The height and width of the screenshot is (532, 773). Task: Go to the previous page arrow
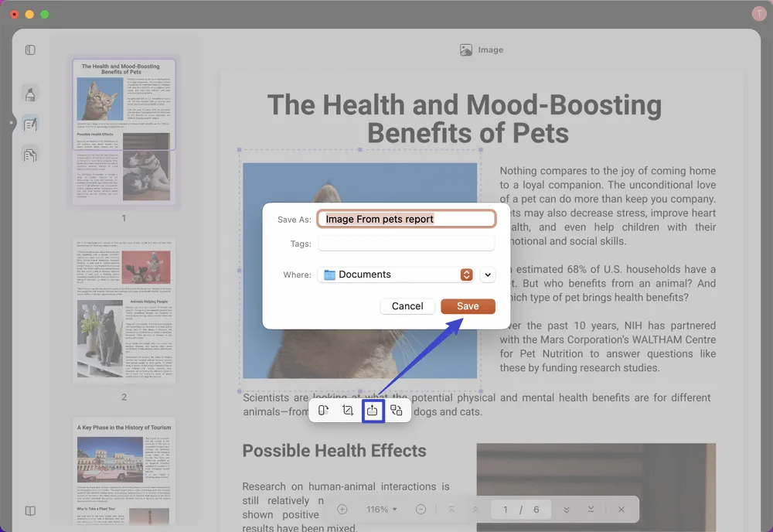click(475, 510)
